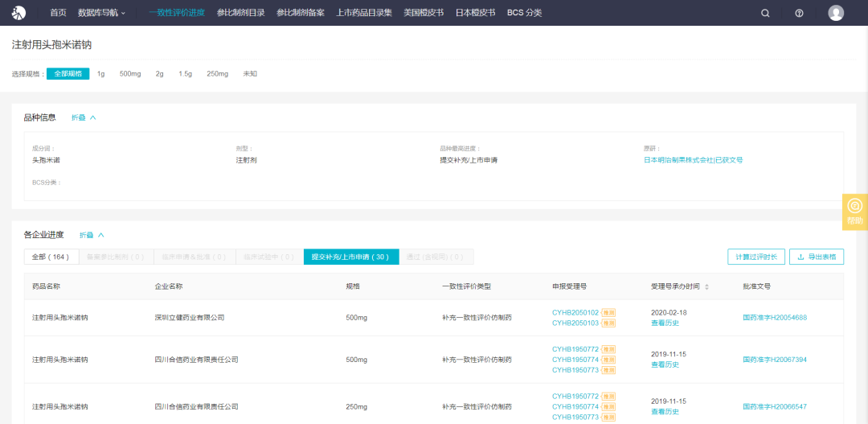868x424 pixels.
Task: Collapse the 各企业进度 section
Action: 92,235
